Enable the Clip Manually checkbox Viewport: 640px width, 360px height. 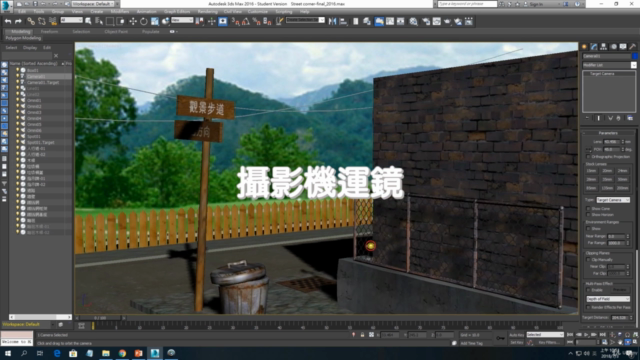pos(588,260)
